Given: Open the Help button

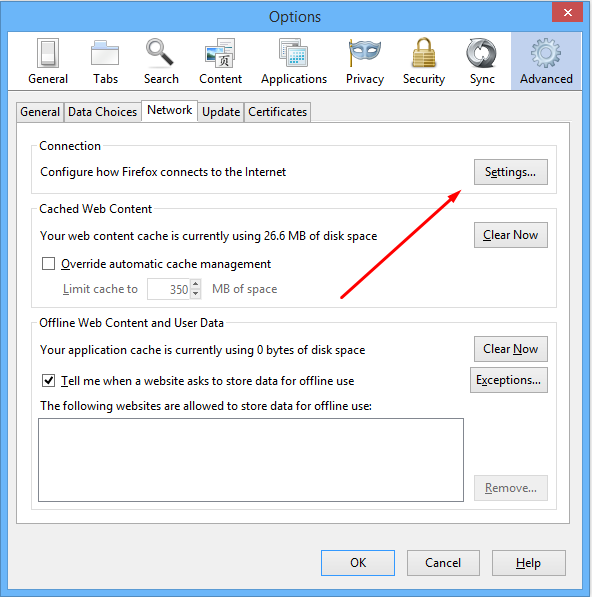Looking at the screenshot, I should [528, 563].
